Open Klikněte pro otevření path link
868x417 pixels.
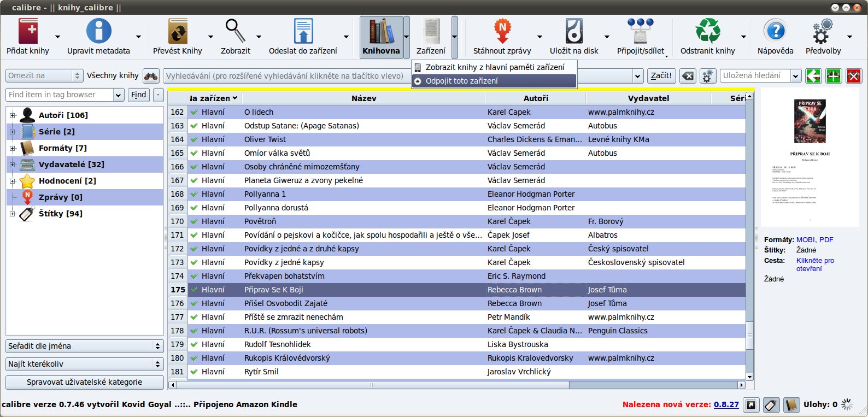pos(816,265)
